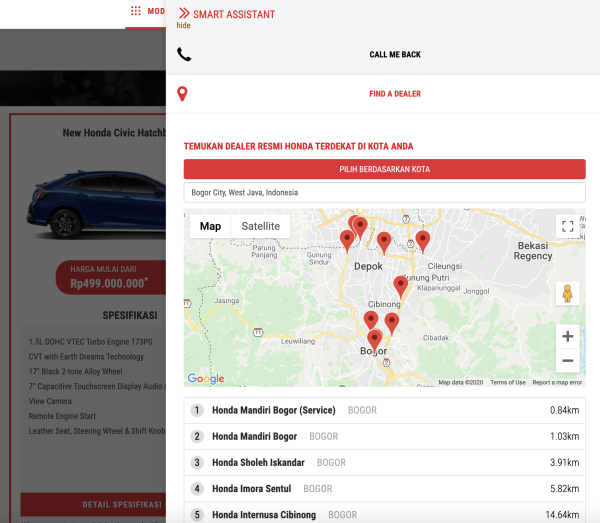Select Honda Mandiri Bogor (Service) dealer row

pyautogui.click(x=385, y=411)
